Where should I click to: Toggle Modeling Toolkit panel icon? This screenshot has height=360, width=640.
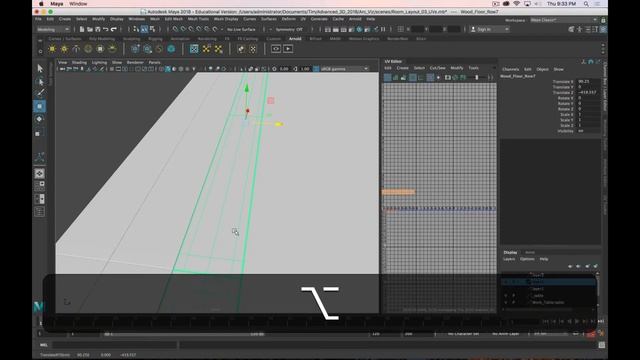pos(571,29)
